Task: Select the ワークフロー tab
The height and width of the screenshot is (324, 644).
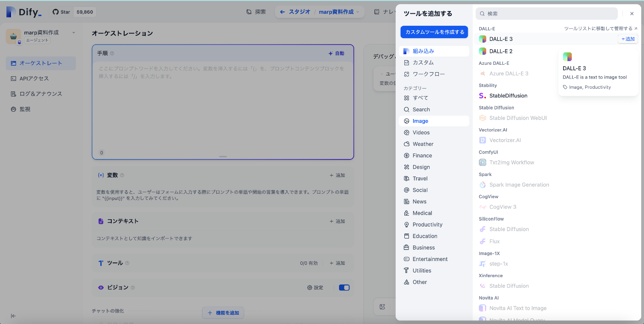Action: tap(434, 74)
